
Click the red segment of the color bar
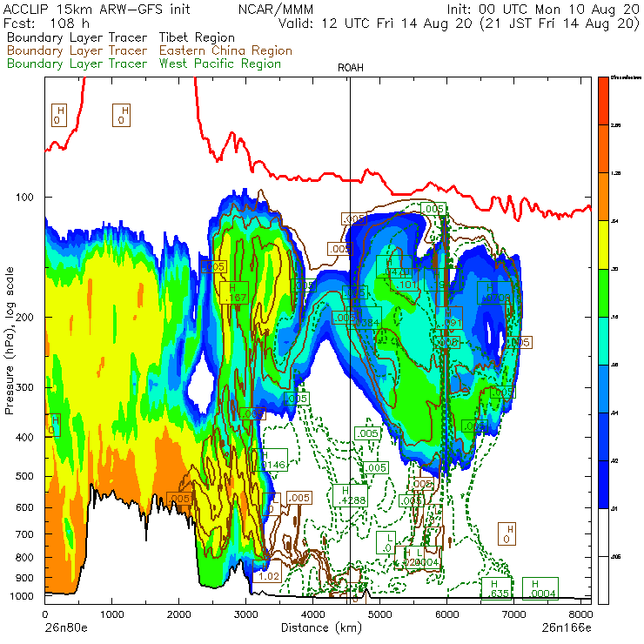(x=603, y=101)
